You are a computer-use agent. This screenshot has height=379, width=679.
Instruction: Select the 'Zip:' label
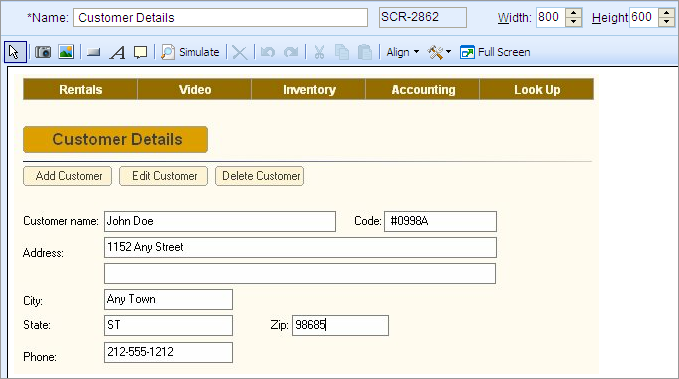279,325
